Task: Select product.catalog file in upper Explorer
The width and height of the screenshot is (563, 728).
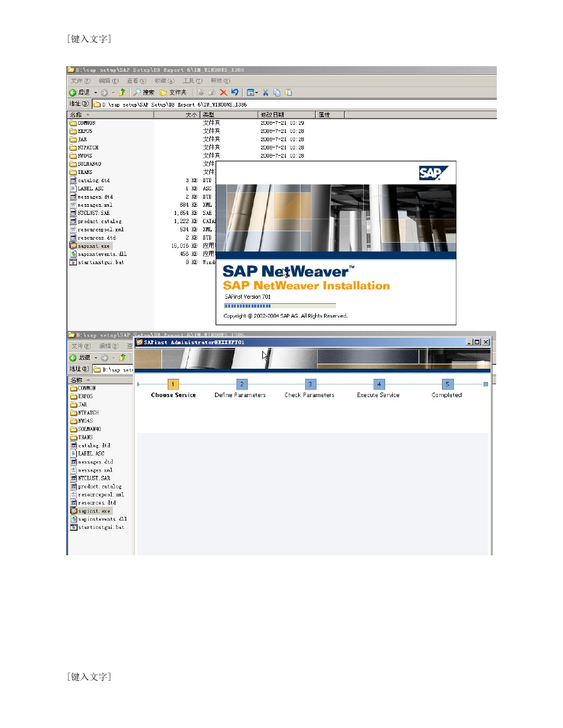Action: 96,221
